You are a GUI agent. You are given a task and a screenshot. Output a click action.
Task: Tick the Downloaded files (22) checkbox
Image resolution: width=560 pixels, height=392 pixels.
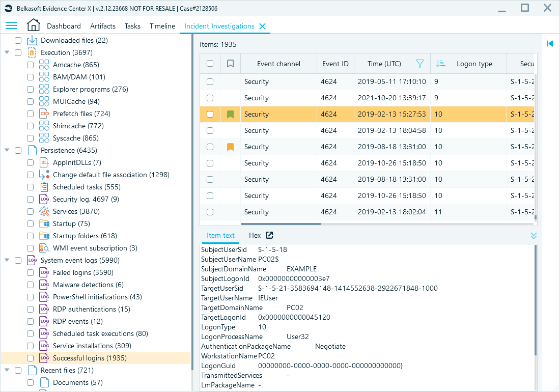[18, 40]
